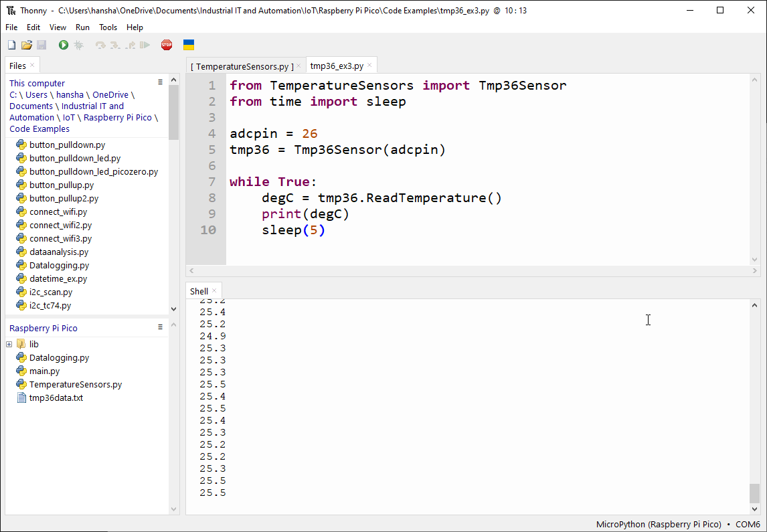Open the File menu

point(11,27)
